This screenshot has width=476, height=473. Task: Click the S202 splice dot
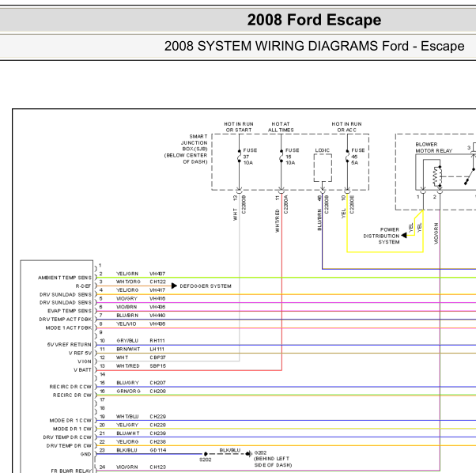point(206,454)
